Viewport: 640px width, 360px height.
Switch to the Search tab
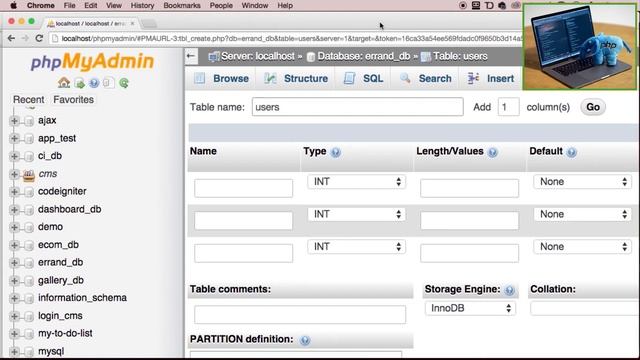[425, 78]
